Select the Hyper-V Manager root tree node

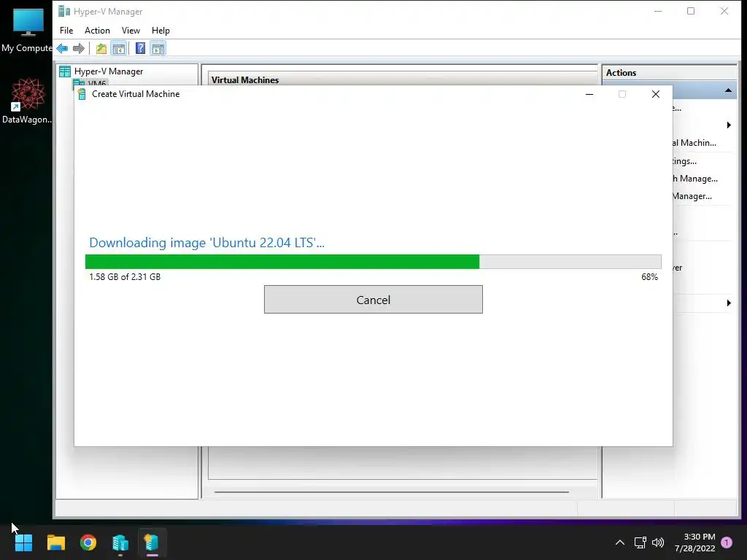click(x=109, y=71)
